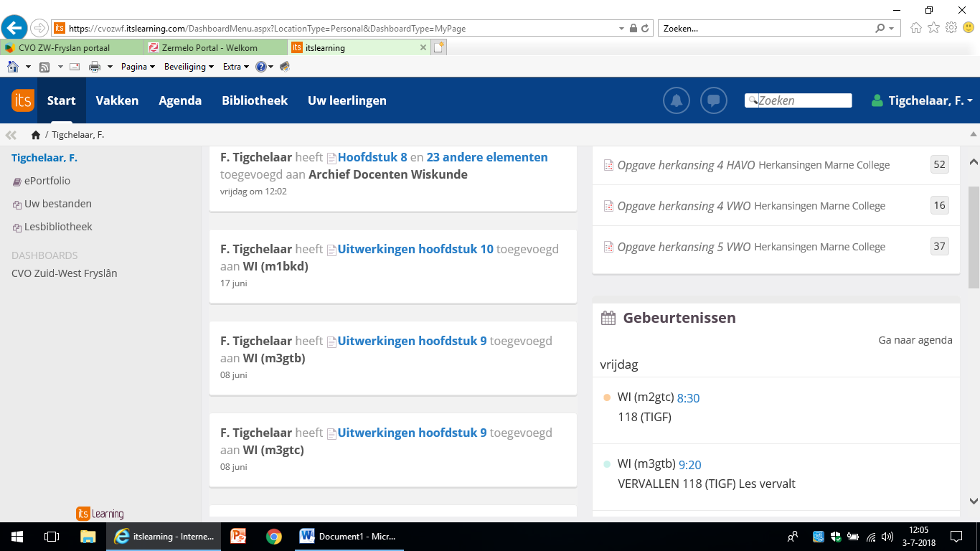980x551 pixels.
Task: Collapse sidebar with double-arrow icon
Action: [11, 135]
